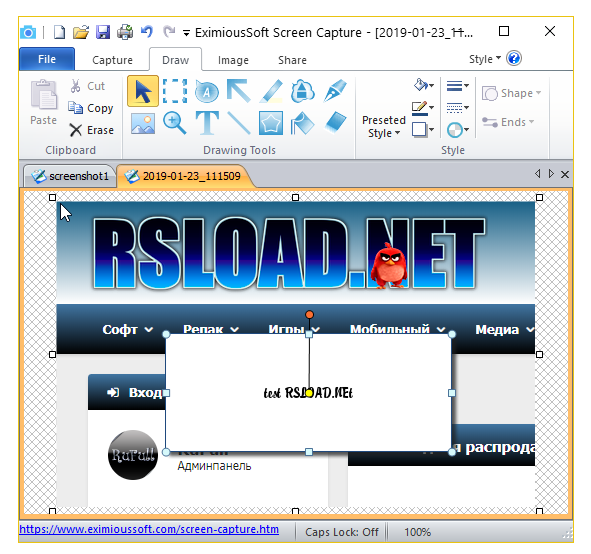Switch to the Image ribbon tab
The image size is (591, 554).
click(x=233, y=60)
